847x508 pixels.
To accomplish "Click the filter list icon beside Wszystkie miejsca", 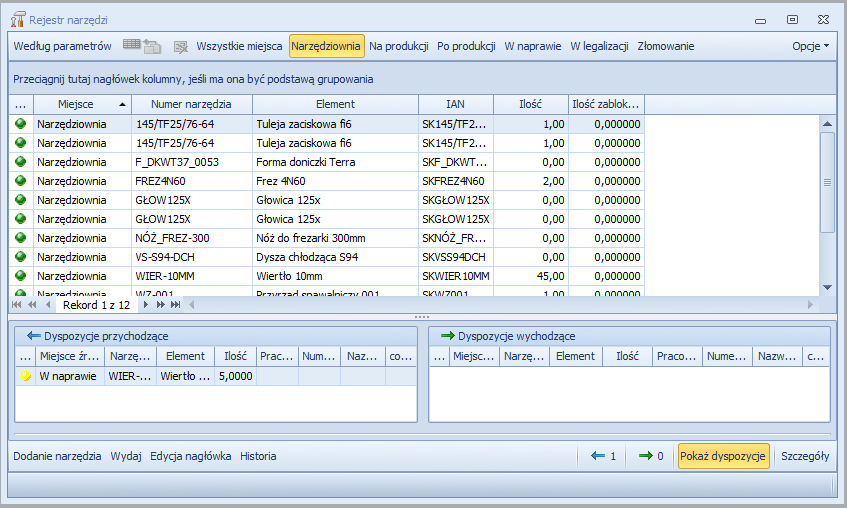I will 180,46.
